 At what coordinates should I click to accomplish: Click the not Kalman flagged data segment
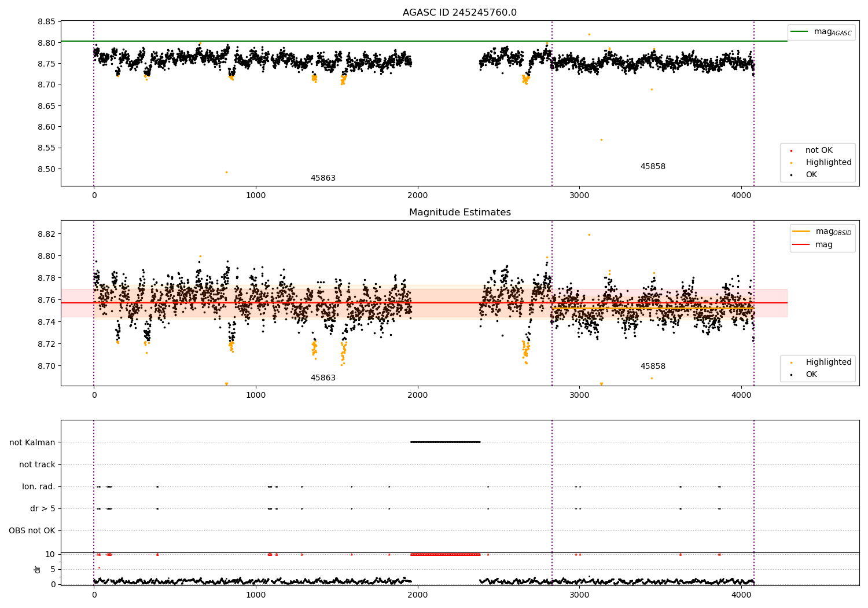coord(446,442)
